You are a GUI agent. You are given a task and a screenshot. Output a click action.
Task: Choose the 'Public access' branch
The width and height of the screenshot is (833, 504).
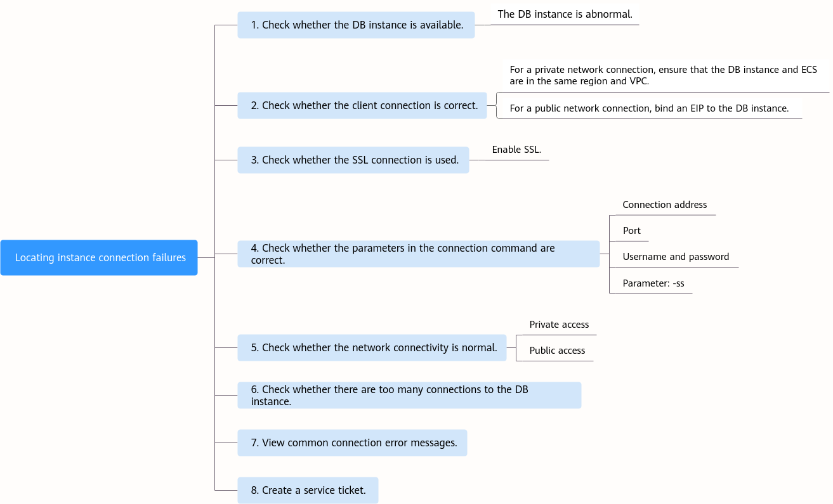coord(557,351)
